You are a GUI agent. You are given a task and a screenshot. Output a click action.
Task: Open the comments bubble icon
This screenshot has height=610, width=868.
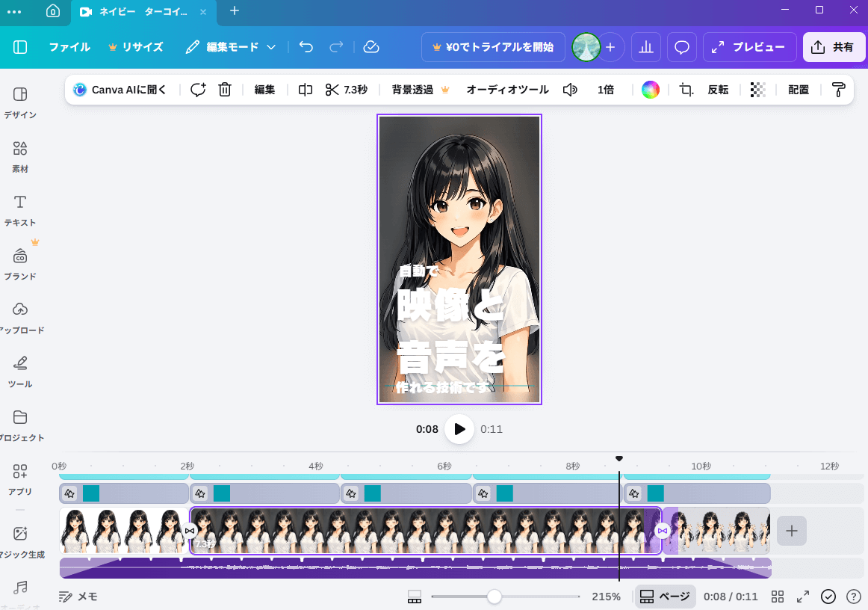click(x=681, y=46)
